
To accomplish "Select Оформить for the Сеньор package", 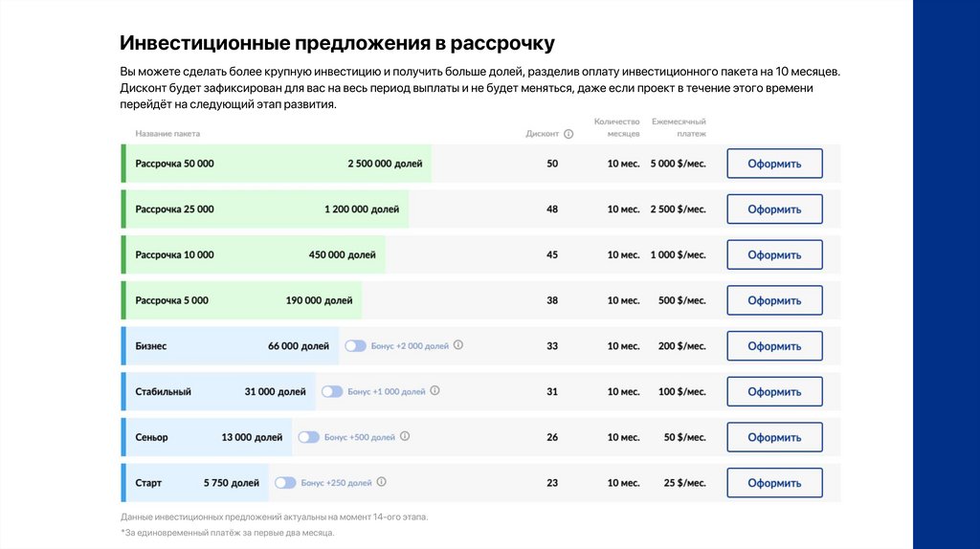I will tap(774, 437).
